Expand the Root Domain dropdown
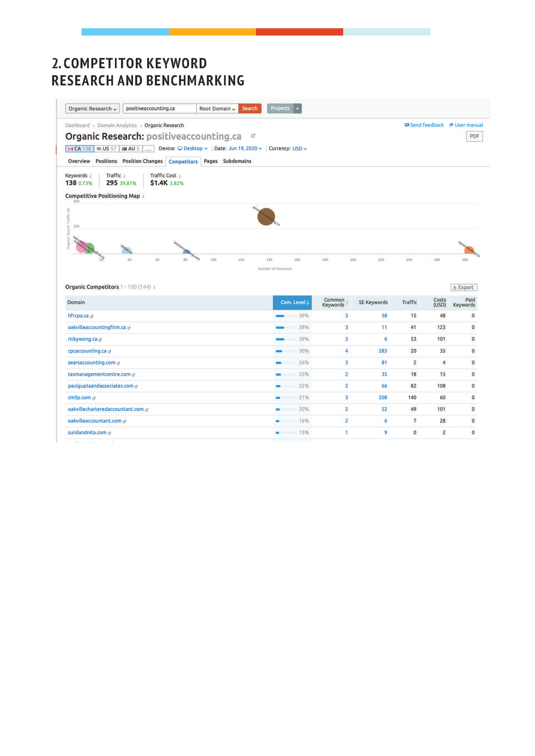The height and width of the screenshot is (756, 535). [217, 109]
